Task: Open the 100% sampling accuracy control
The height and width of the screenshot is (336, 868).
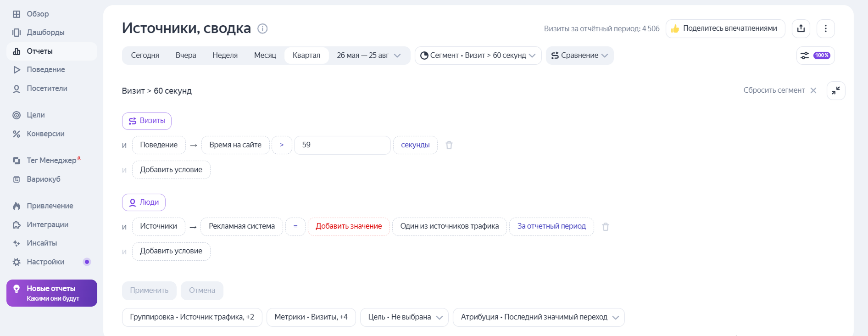Action: [816, 56]
